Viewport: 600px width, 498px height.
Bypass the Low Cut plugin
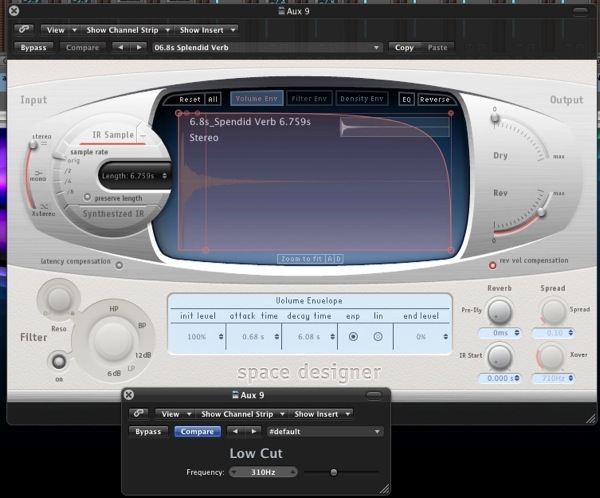pos(148,431)
